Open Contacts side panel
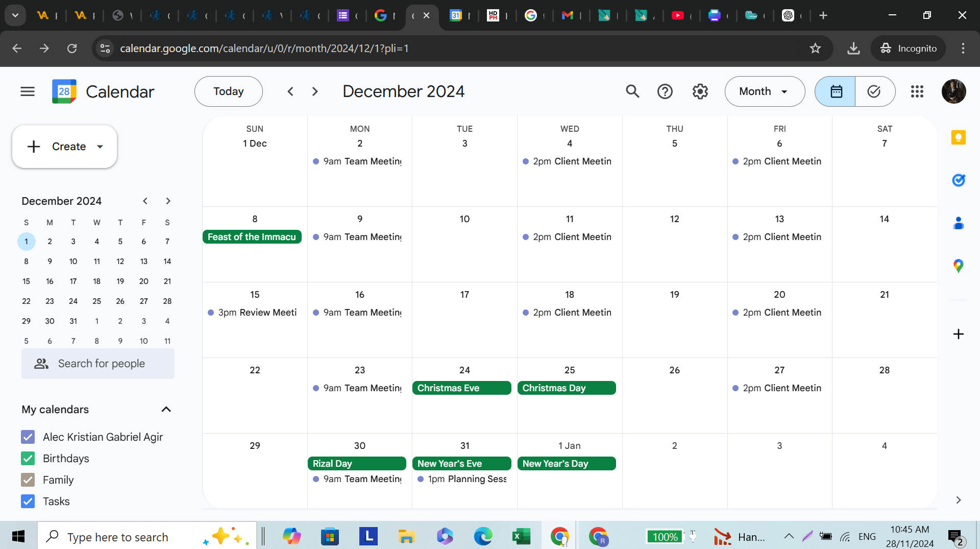980x549 pixels. tap(959, 223)
